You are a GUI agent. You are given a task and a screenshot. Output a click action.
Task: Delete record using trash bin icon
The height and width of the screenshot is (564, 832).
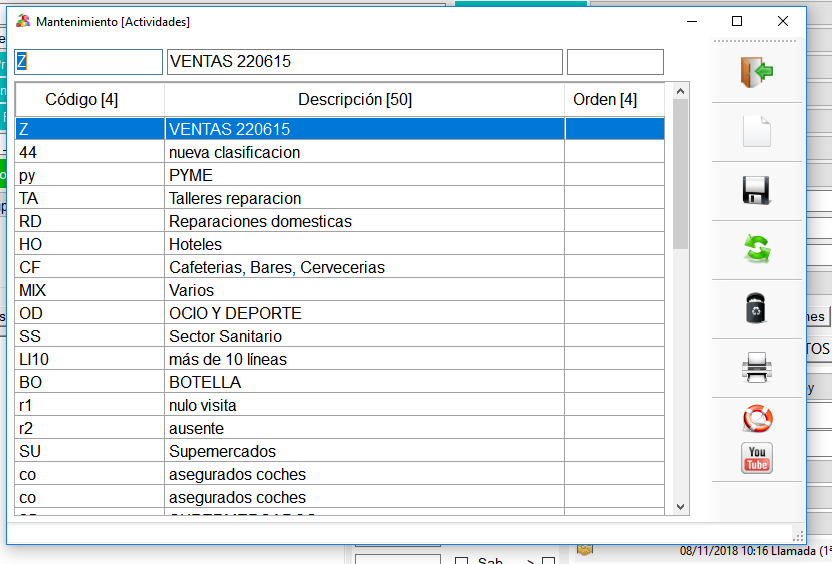coord(756,308)
